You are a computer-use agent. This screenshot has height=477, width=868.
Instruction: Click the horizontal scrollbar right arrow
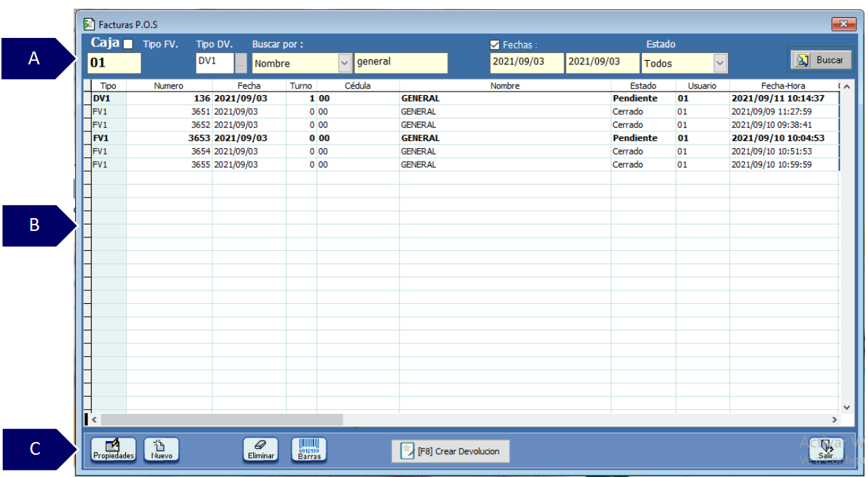pyautogui.click(x=834, y=420)
